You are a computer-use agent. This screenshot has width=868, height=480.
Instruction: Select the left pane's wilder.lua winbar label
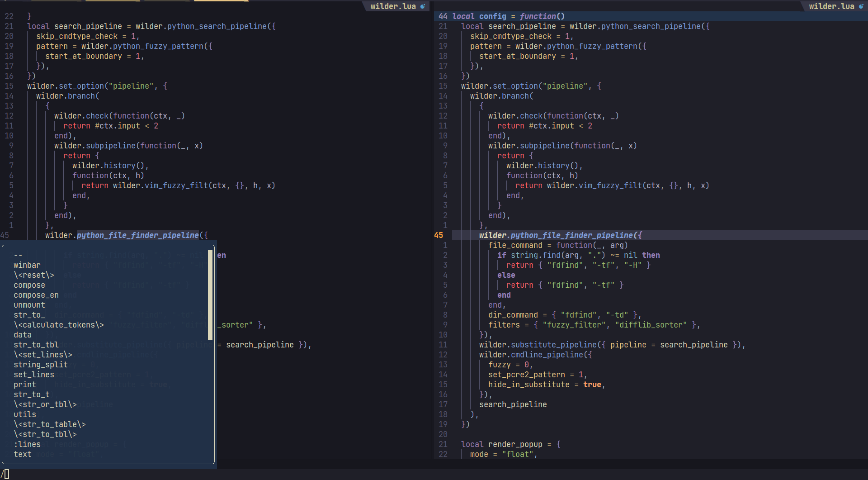click(393, 6)
